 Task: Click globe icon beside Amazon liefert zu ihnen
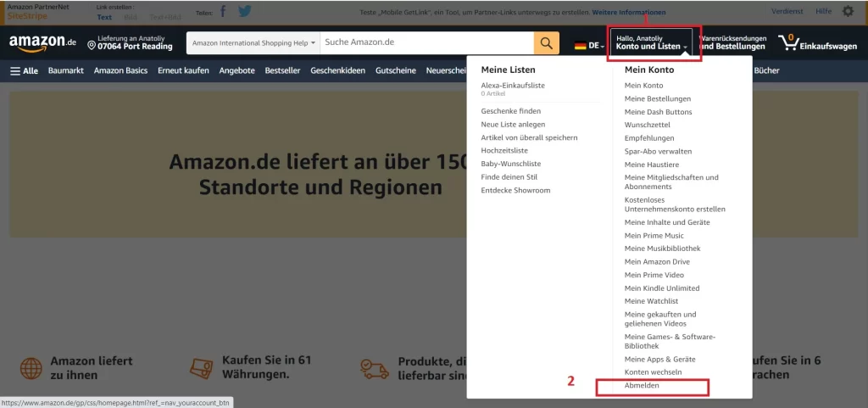pyautogui.click(x=31, y=368)
